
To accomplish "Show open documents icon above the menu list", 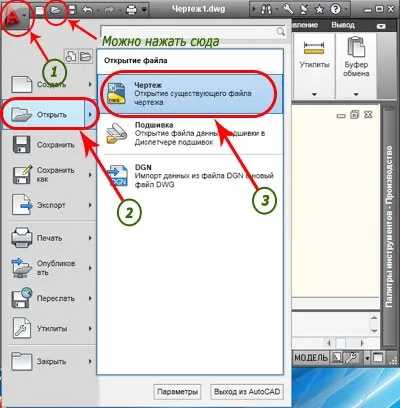I will click(86, 56).
